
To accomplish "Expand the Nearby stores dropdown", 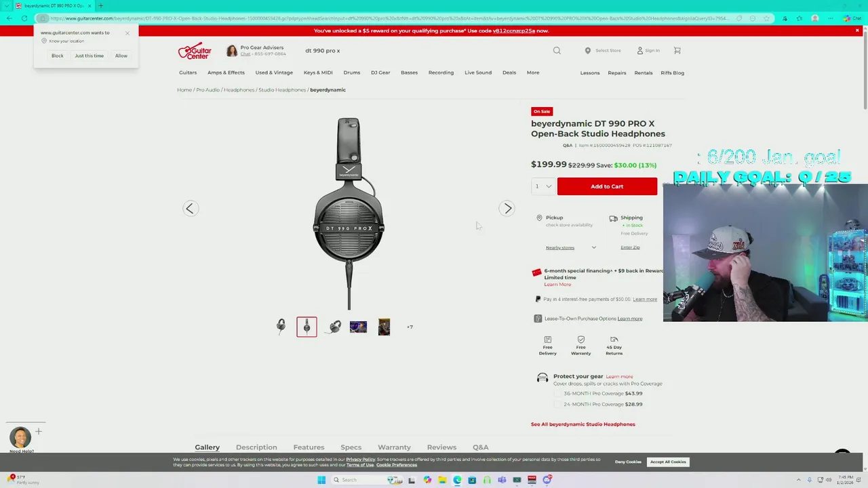I will [571, 247].
